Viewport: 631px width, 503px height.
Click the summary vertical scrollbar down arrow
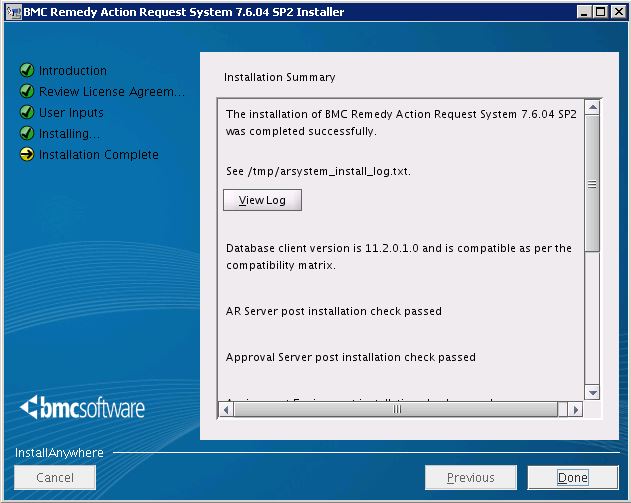(x=592, y=392)
